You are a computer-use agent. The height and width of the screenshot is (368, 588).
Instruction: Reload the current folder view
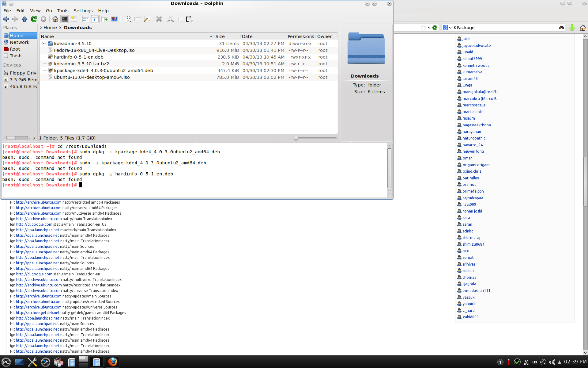(x=34, y=19)
